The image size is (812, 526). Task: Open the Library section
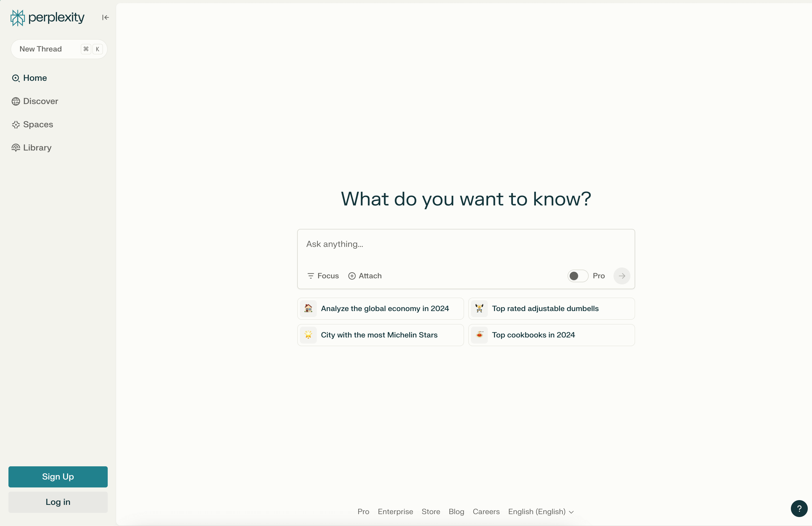point(37,147)
